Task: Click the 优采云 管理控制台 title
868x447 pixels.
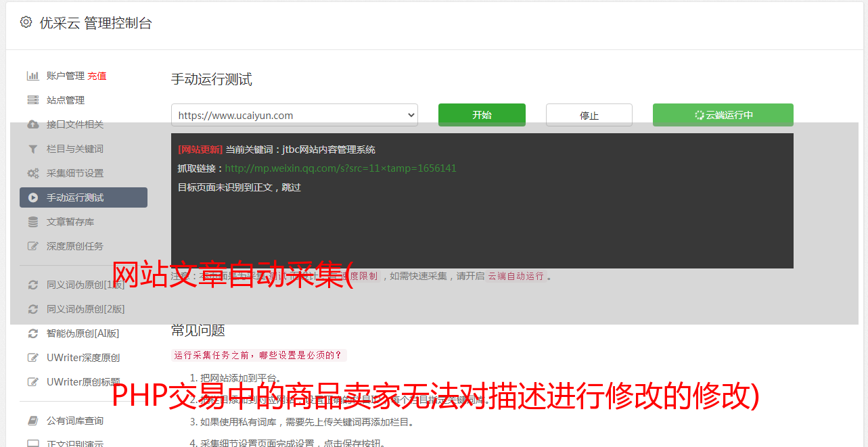Action: (95, 23)
